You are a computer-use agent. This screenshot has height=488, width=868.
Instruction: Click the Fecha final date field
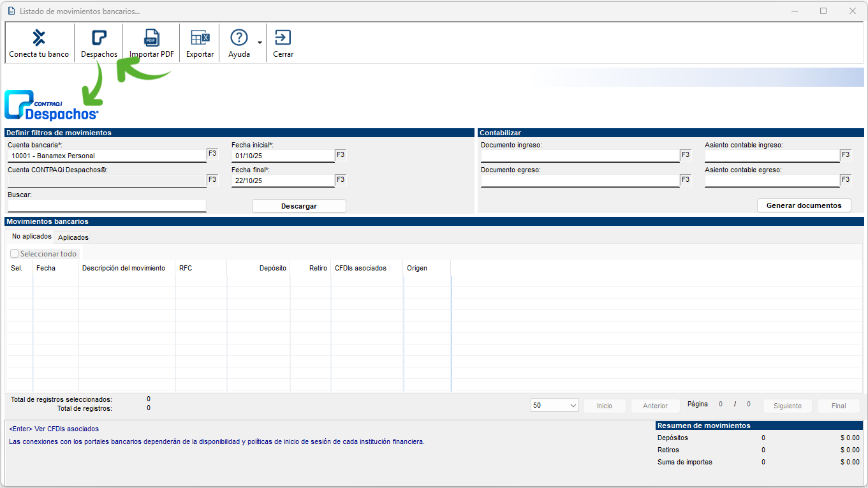(283, 181)
